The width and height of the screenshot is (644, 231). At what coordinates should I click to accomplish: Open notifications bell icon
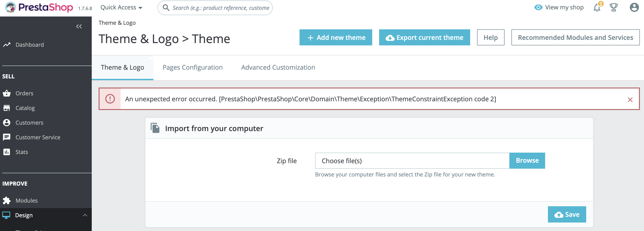(597, 8)
